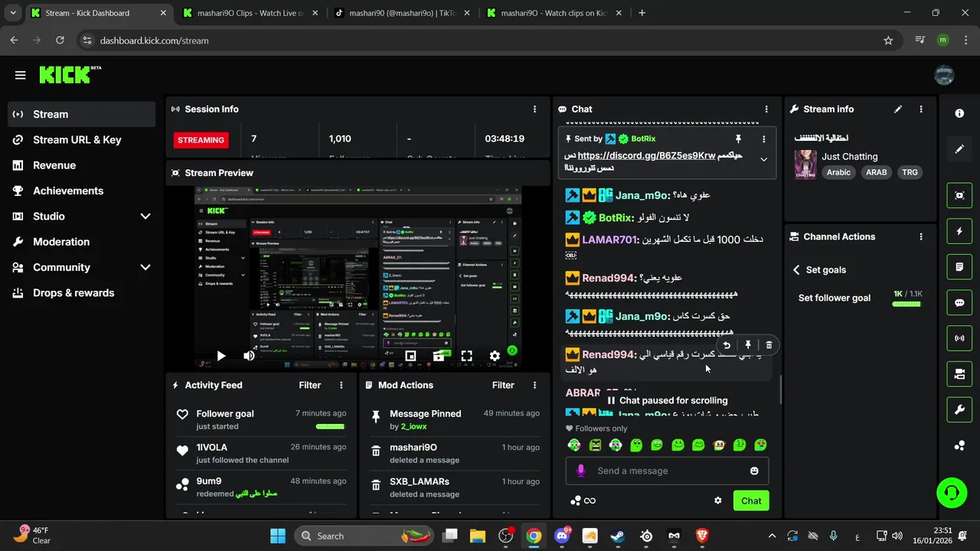Screen dimensions: 980x551
Task: Filter the Mod Actions list
Action: click(503, 386)
